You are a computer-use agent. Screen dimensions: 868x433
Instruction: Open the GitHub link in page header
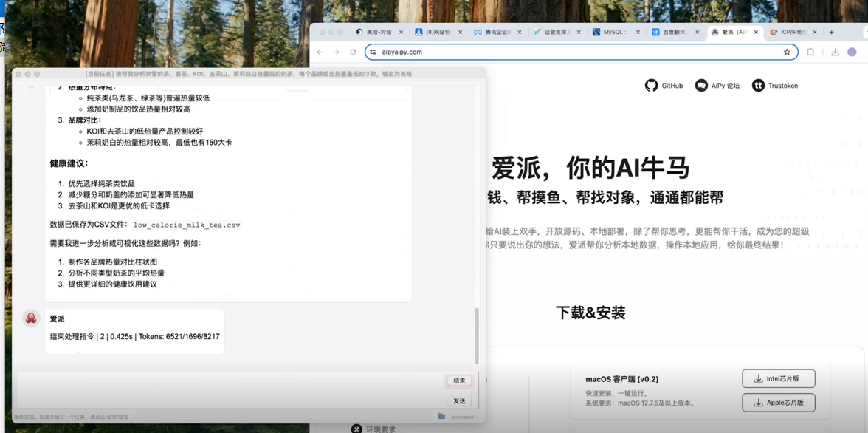point(664,86)
